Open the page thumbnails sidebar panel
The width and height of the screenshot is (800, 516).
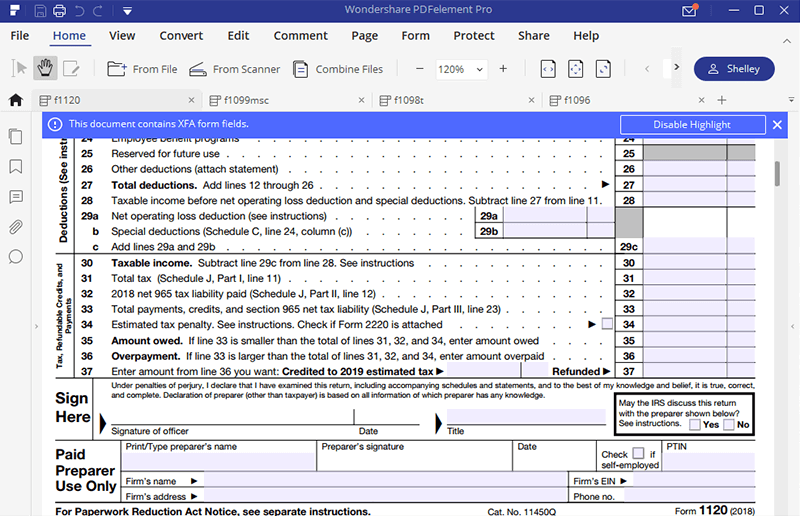click(15, 136)
